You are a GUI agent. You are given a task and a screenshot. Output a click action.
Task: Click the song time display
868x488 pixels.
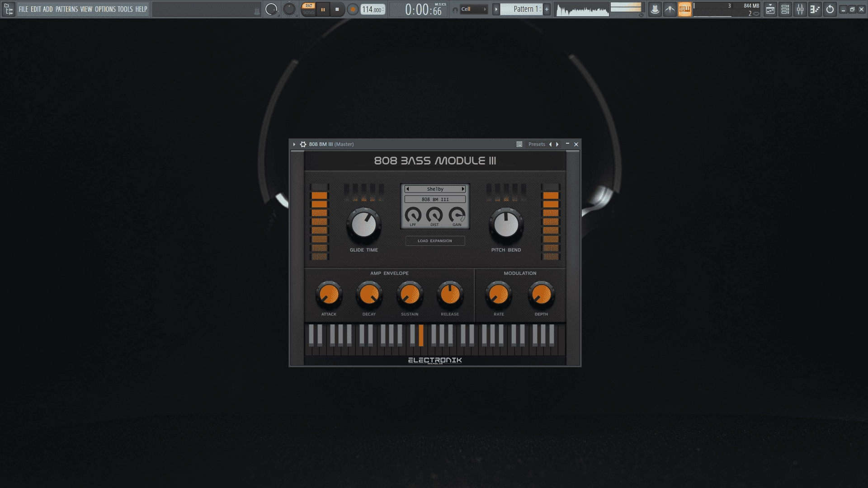tap(423, 9)
